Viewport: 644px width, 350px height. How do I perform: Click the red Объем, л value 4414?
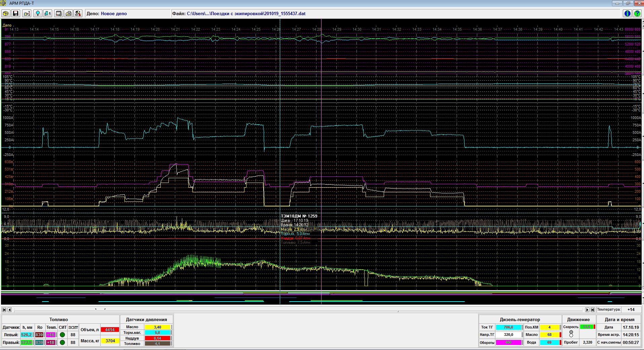(110, 330)
